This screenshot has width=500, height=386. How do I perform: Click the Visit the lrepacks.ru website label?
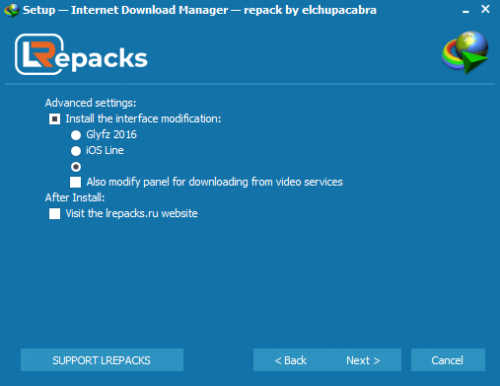click(132, 213)
